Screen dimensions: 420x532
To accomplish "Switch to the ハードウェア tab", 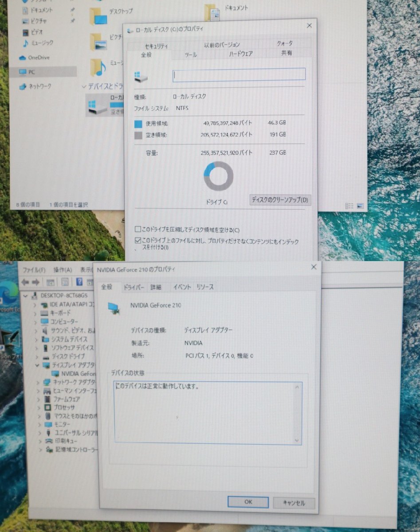I will [x=241, y=54].
